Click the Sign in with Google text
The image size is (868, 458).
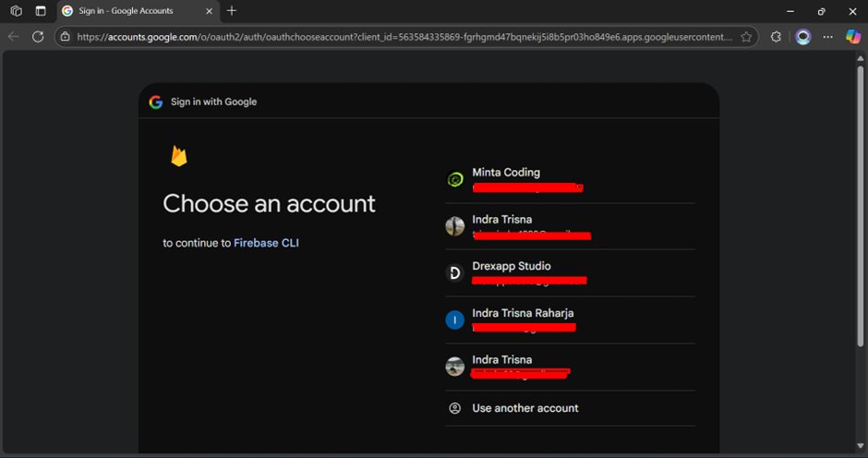tap(213, 102)
